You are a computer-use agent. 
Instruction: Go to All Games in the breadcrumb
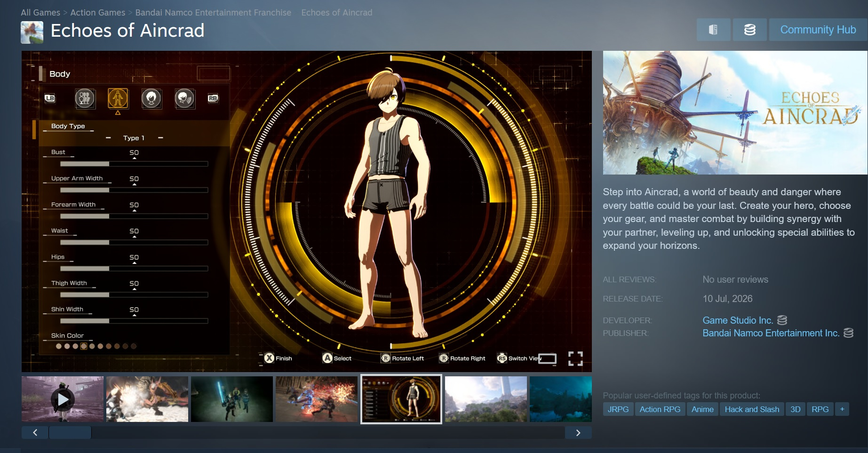point(40,13)
